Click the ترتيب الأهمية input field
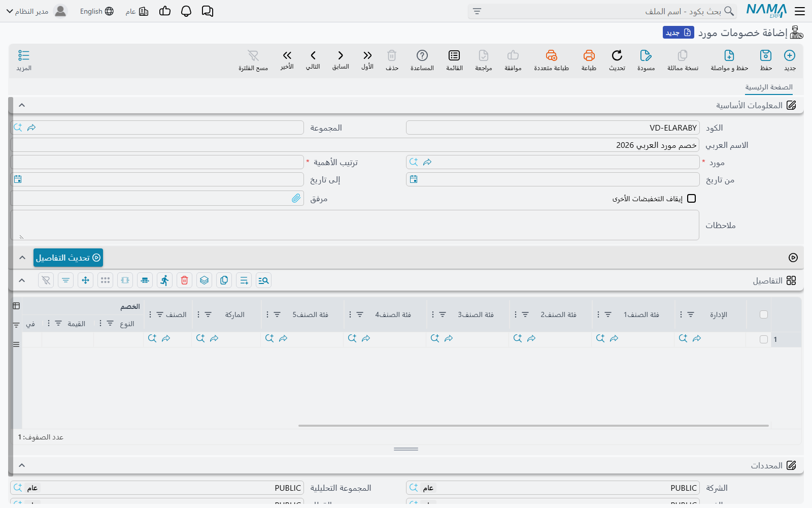The width and height of the screenshot is (812, 508). (x=157, y=162)
